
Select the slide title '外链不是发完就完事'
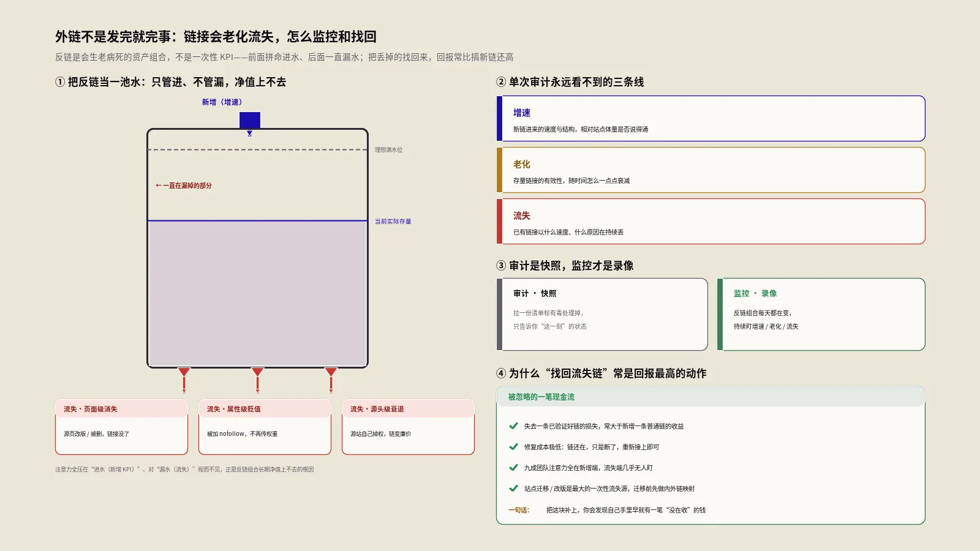coord(216,37)
